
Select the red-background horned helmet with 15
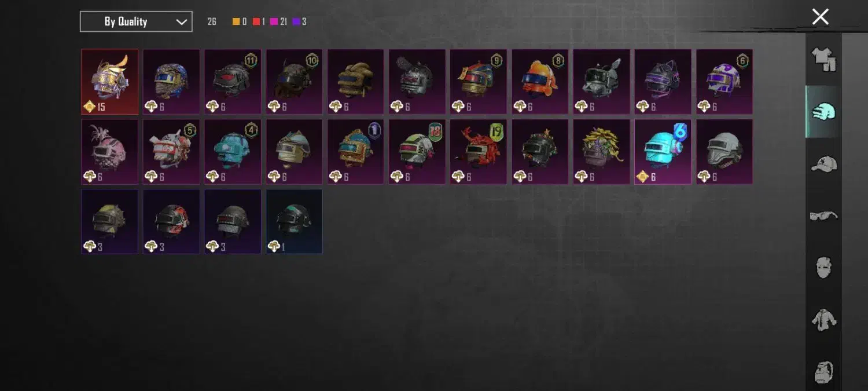[x=110, y=82]
